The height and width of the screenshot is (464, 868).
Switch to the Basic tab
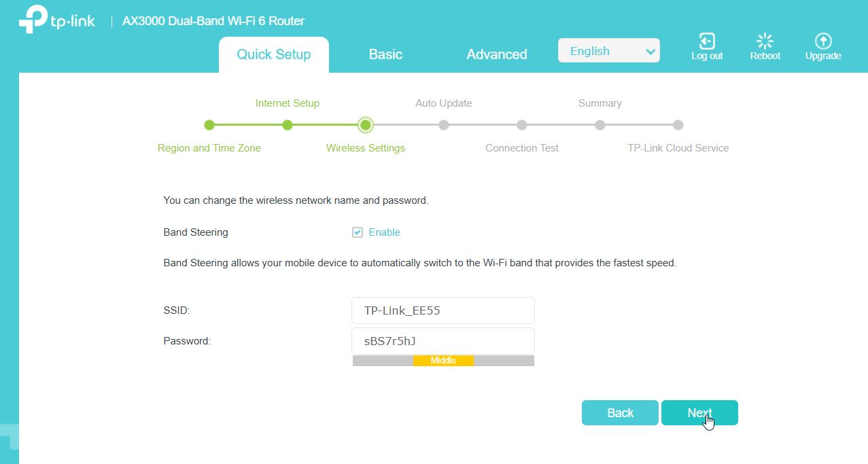[x=385, y=54]
